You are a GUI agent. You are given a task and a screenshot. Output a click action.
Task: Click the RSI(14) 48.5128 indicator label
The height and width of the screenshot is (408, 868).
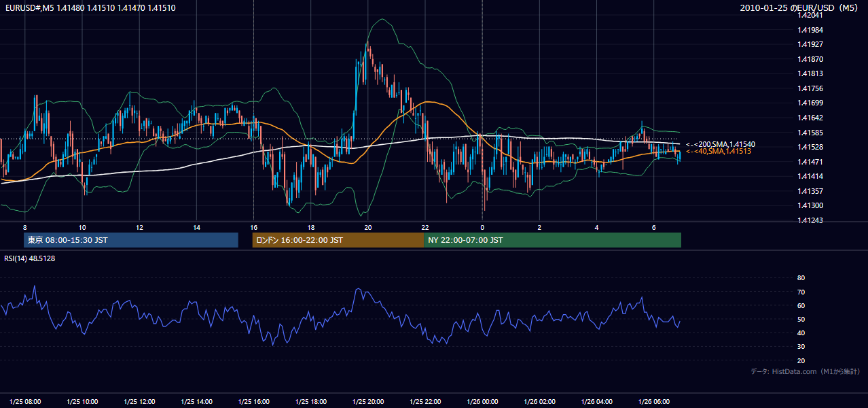click(30, 258)
